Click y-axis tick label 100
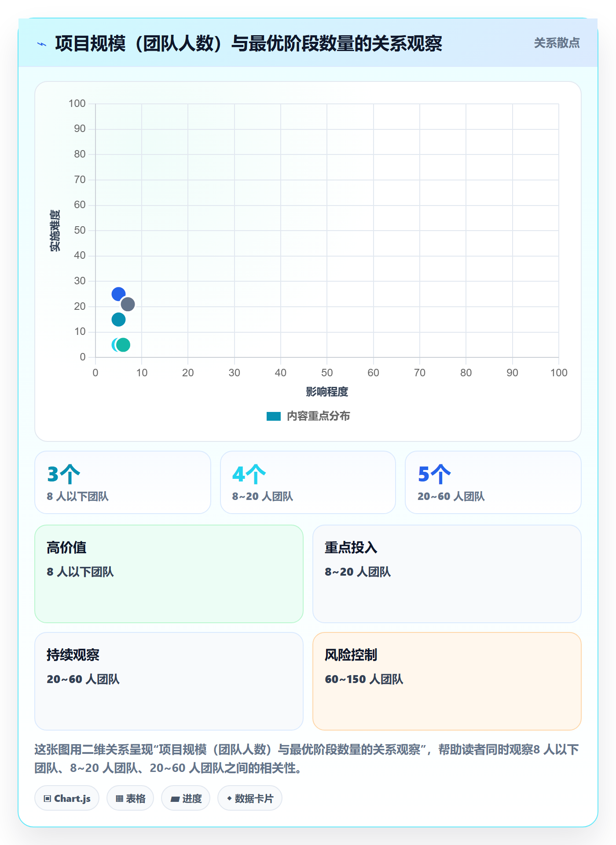The image size is (616, 845). pyautogui.click(x=77, y=103)
